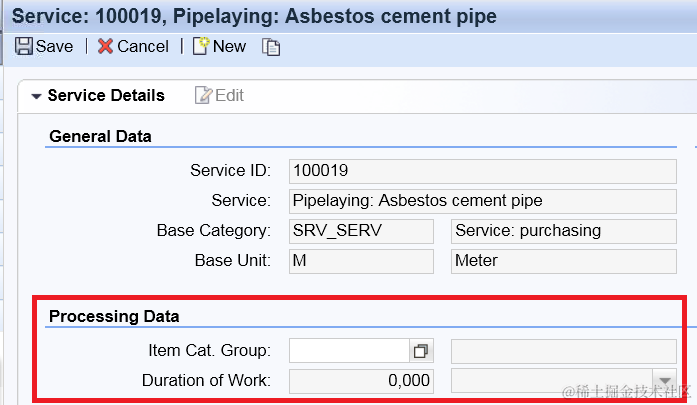
Task: Click the Edit pencil icon
Action: [204, 96]
